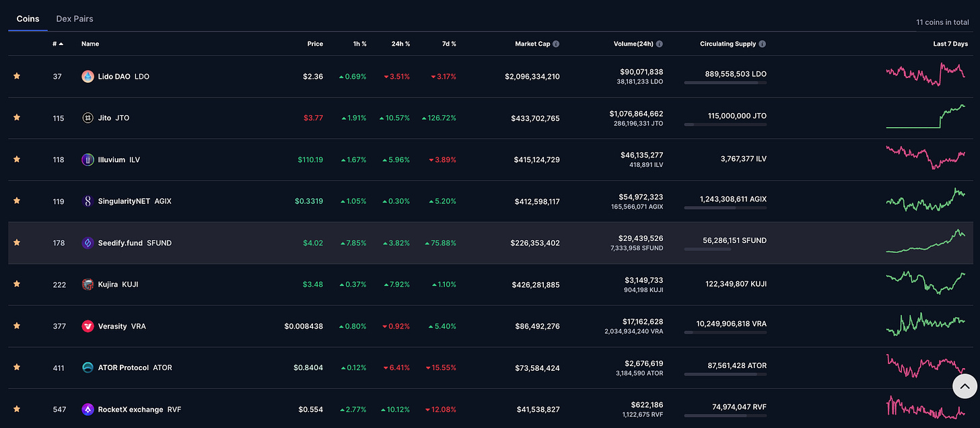Toggle watchlist star for Lido DAO
980x428 pixels.
click(17, 76)
